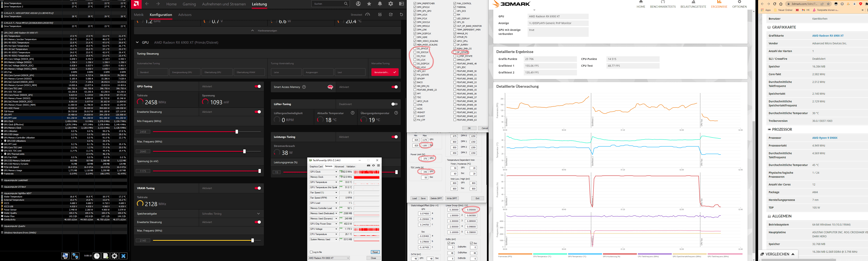Take a screenshot with the GPU-Z camera icon

click(x=368, y=165)
